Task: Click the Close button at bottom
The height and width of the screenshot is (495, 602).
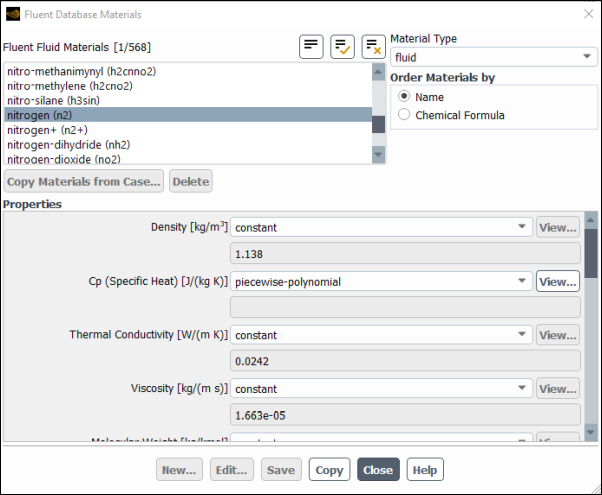Action: 378,470
